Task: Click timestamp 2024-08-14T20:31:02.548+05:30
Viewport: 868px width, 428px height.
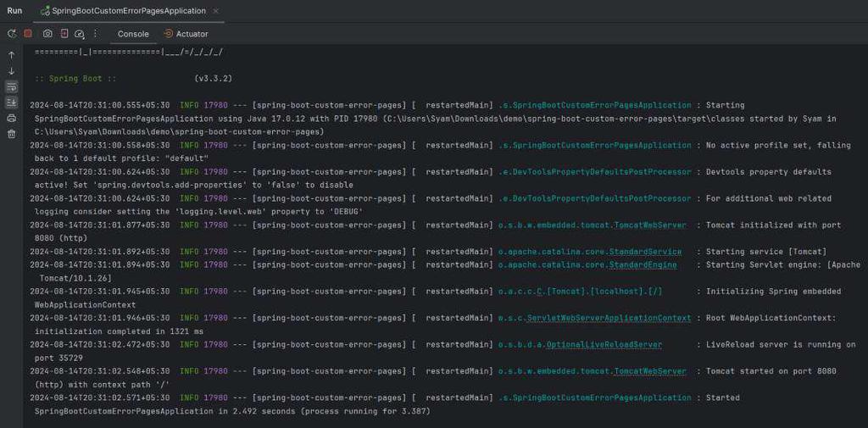Action: (x=100, y=371)
